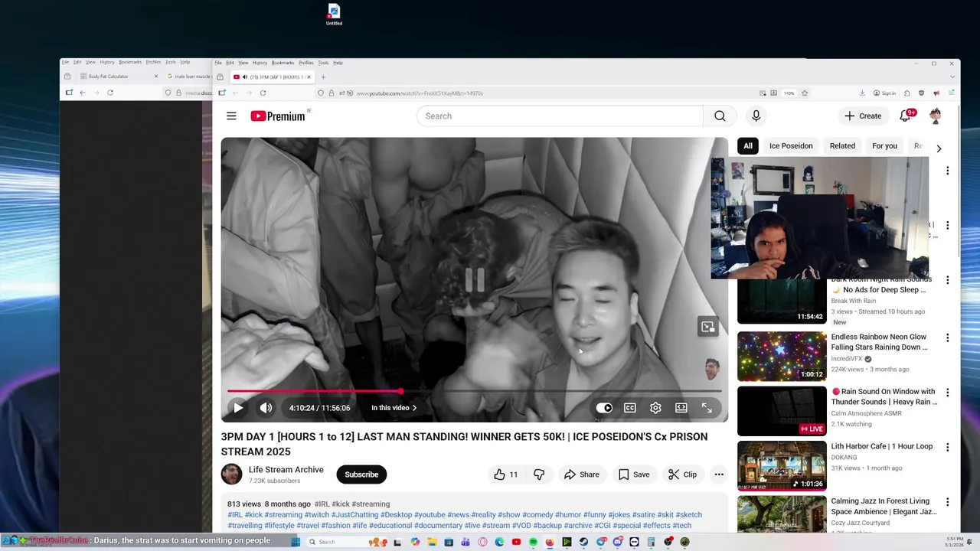Subscribe to Life Stream Archive
Screen dimensions: 980x551
point(361,474)
